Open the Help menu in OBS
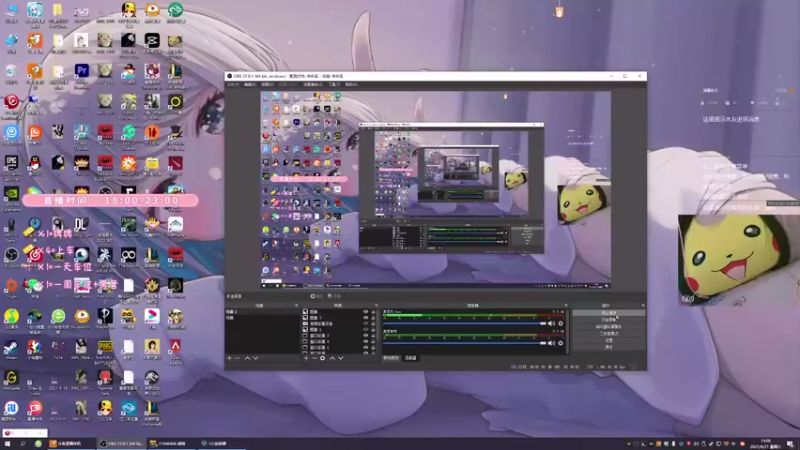This screenshot has width=800, height=450. 352,84
